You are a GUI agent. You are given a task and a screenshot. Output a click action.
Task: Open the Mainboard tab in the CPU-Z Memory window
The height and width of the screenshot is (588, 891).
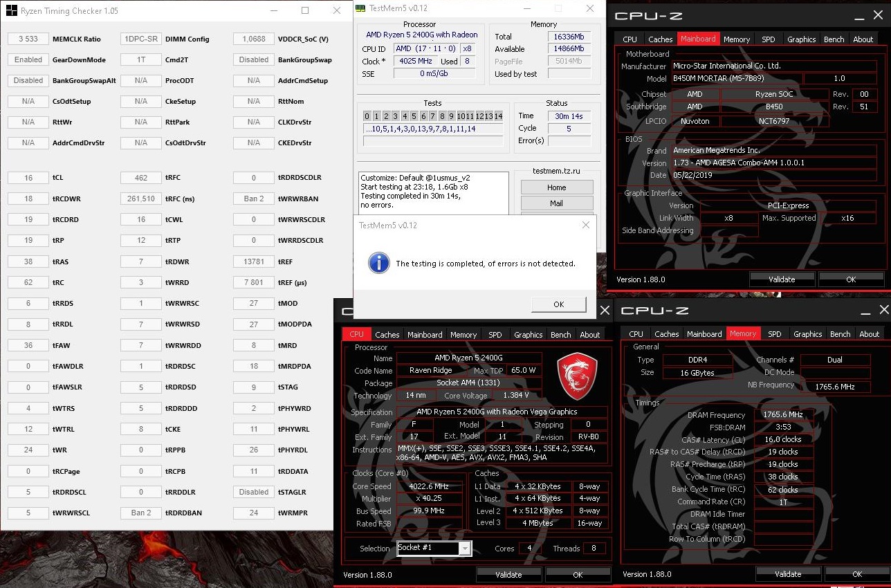[704, 333]
